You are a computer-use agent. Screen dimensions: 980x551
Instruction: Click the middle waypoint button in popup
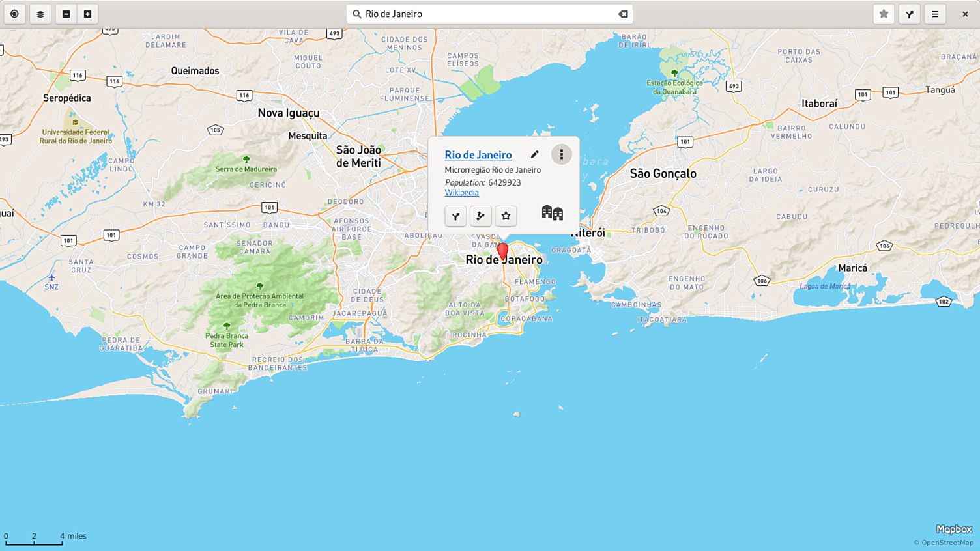(481, 216)
